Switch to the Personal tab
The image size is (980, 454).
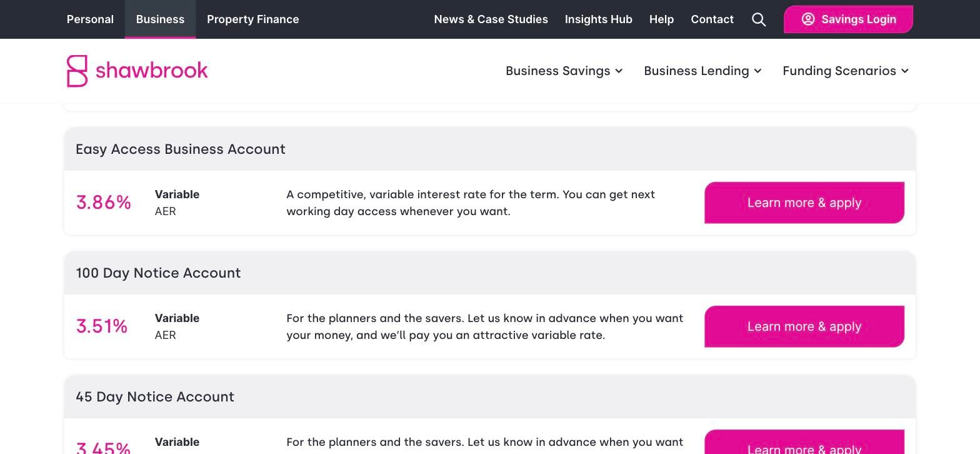click(90, 19)
